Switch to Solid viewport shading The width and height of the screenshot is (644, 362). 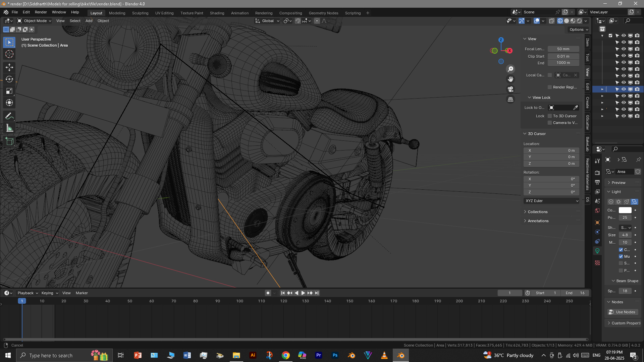coord(567,21)
